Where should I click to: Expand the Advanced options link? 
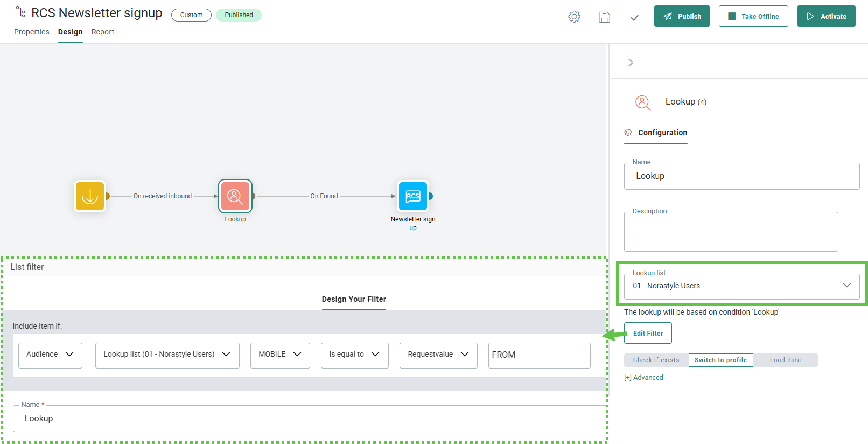pyautogui.click(x=643, y=377)
